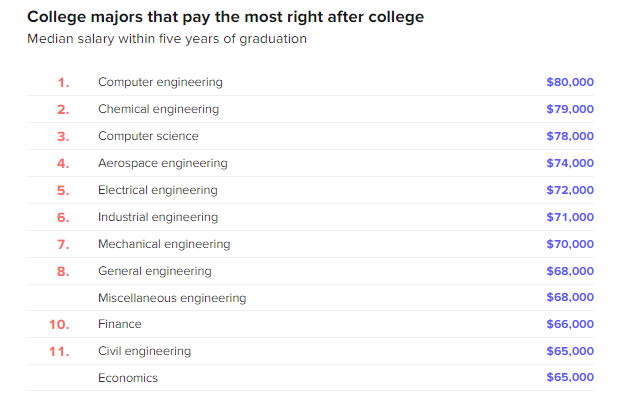Click the Miscellaneous engineering label
Image resolution: width=629 pixels, height=393 pixels.
[172, 298]
